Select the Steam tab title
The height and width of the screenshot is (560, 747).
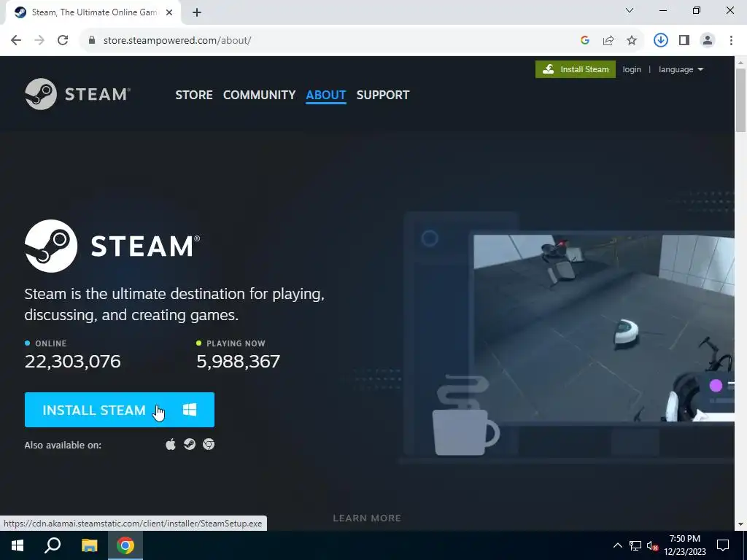click(94, 12)
